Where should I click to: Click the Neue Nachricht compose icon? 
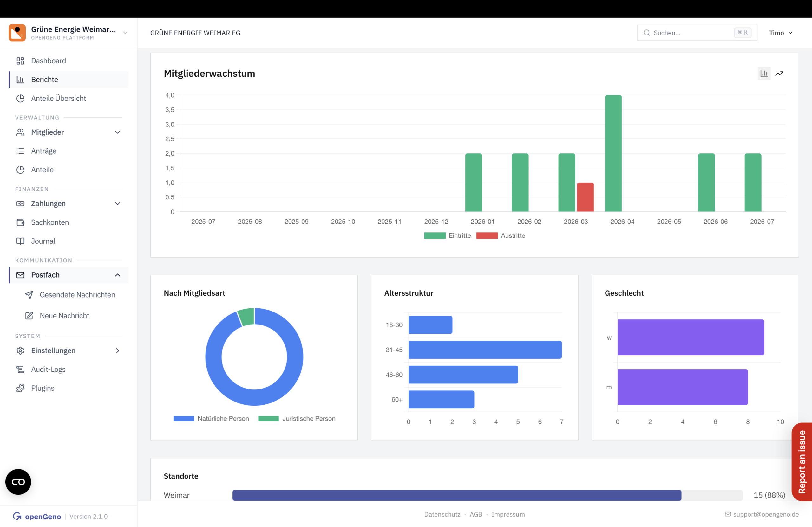(x=29, y=316)
